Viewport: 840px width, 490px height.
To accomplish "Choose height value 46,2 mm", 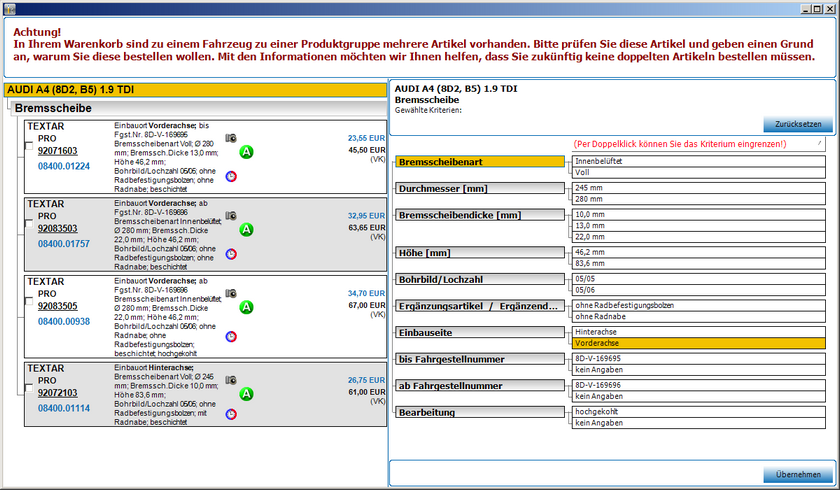I will [699, 252].
